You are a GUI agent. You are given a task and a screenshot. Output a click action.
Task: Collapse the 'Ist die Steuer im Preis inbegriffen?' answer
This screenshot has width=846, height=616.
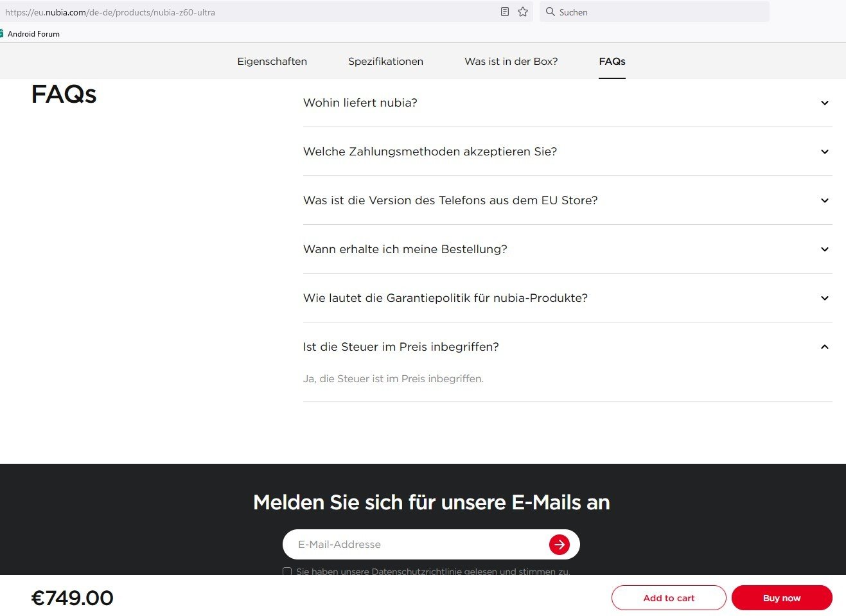(x=824, y=347)
